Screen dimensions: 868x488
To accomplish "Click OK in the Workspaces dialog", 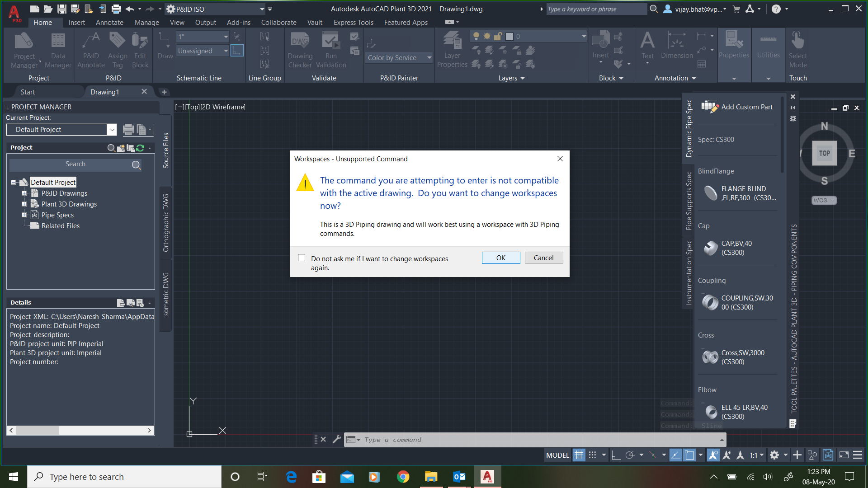I will pos(500,258).
